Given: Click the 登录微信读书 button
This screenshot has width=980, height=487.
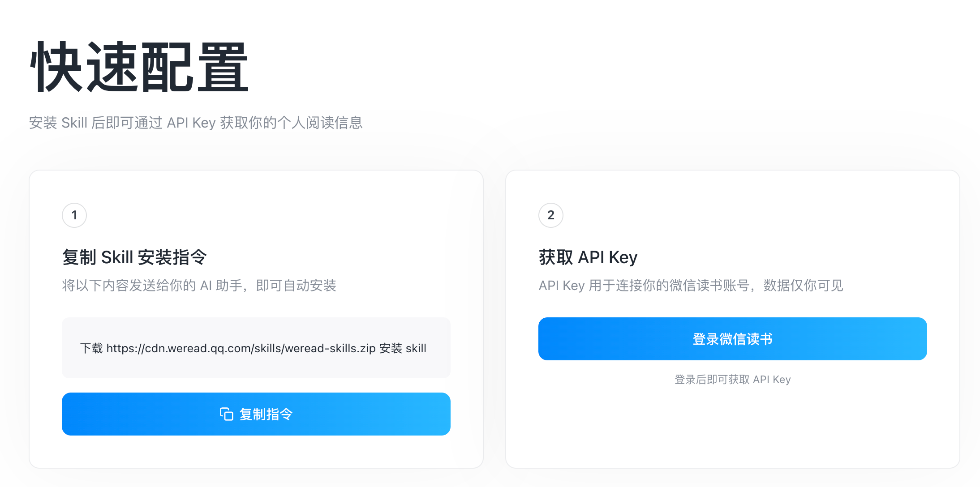Looking at the screenshot, I should pyautogui.click(x=732, y=339).
